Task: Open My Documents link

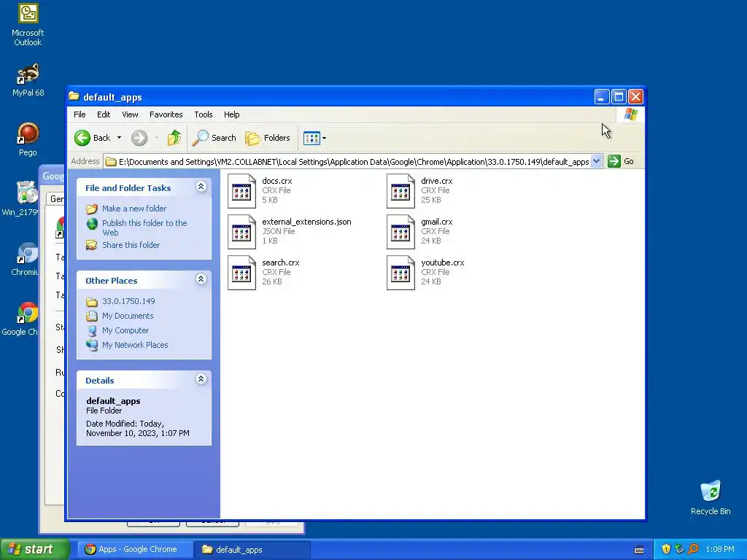Action: click(x=128, y=316)
